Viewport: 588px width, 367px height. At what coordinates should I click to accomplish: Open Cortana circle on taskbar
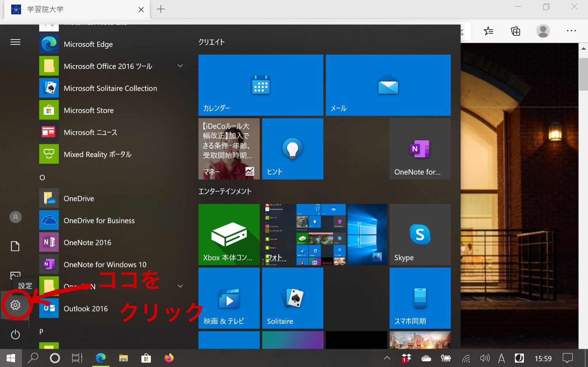[x=55, y=358]
